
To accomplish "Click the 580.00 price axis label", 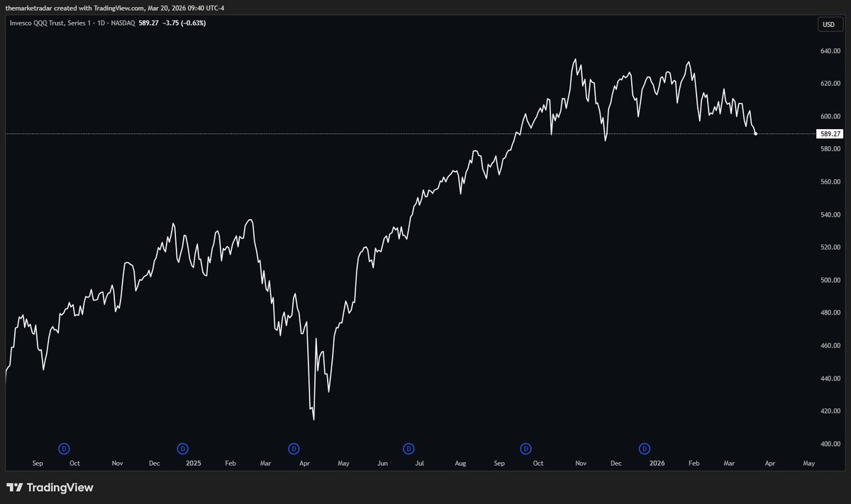I will 830,149.
